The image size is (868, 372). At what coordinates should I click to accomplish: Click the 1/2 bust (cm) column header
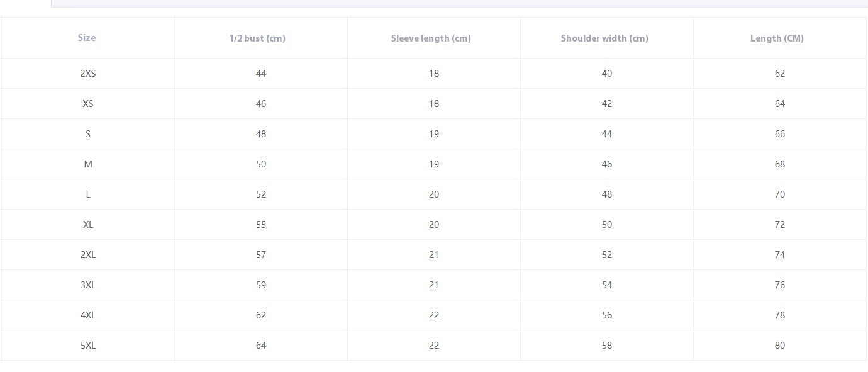click(257, 38)
